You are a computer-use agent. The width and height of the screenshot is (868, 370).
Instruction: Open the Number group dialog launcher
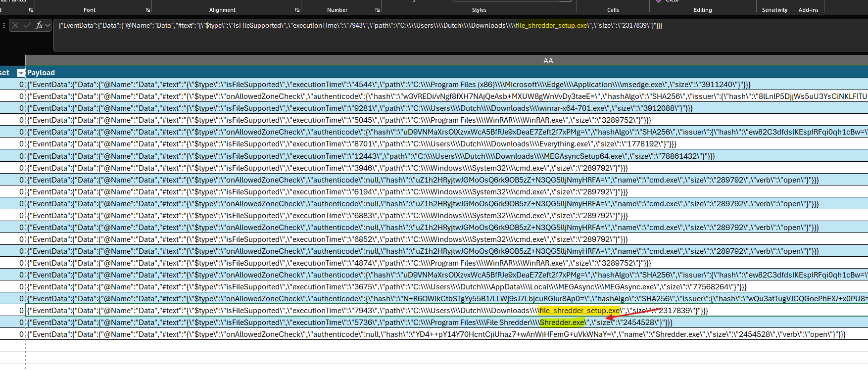(378, 10)
